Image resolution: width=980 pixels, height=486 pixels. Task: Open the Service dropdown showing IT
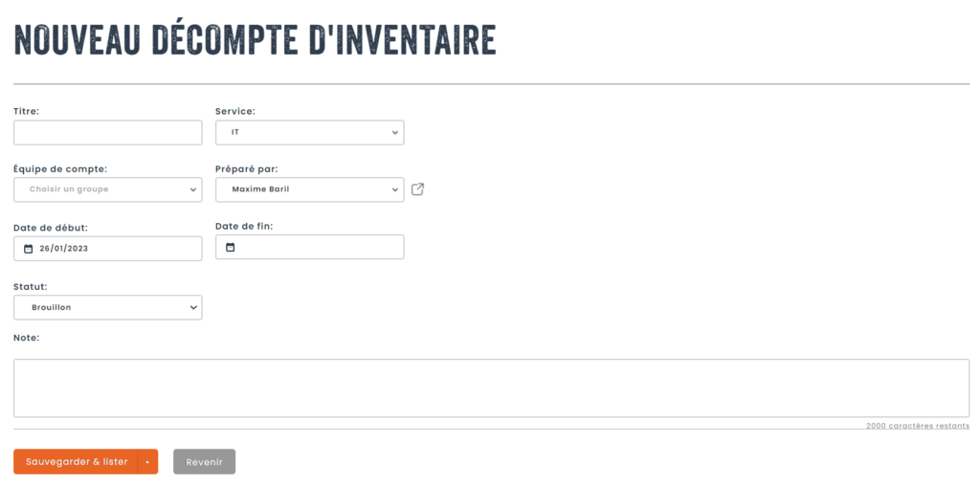(x=309, y=132)
